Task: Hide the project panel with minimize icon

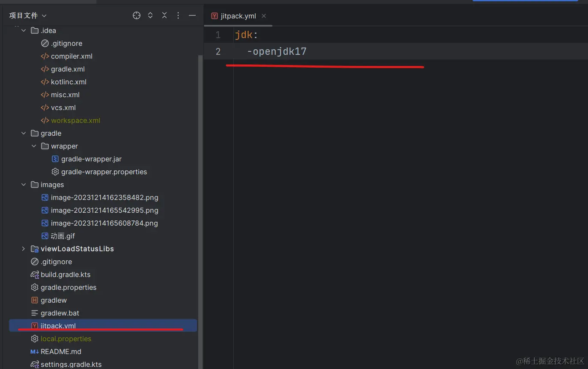Action: click(192, 15)
